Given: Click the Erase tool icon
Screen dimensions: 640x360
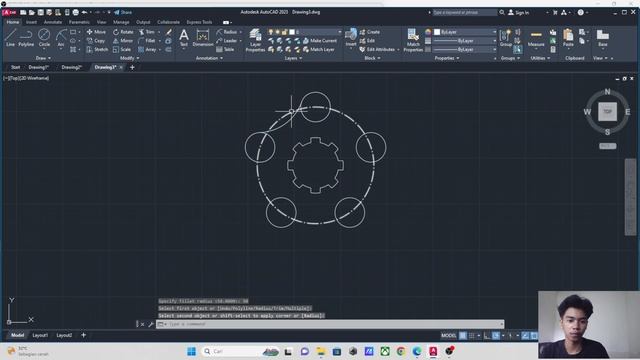Looking at the screenshot, I should click(169, 32).
